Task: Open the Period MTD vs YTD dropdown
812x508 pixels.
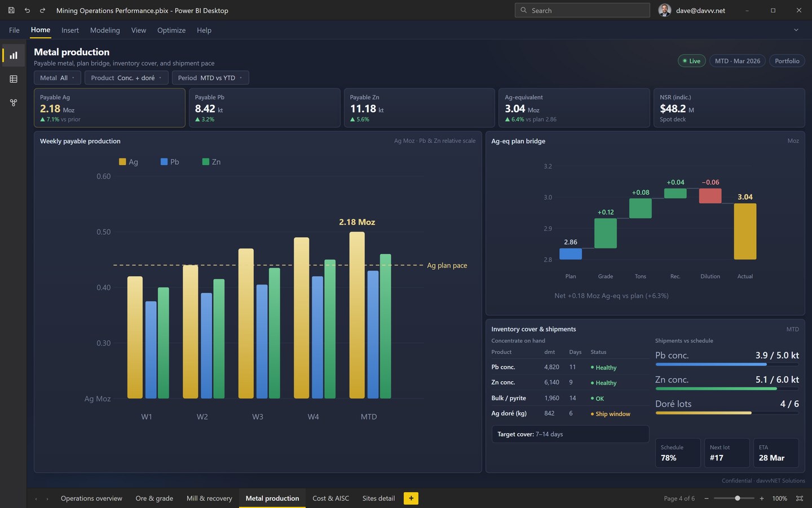Action: (210, 78)
